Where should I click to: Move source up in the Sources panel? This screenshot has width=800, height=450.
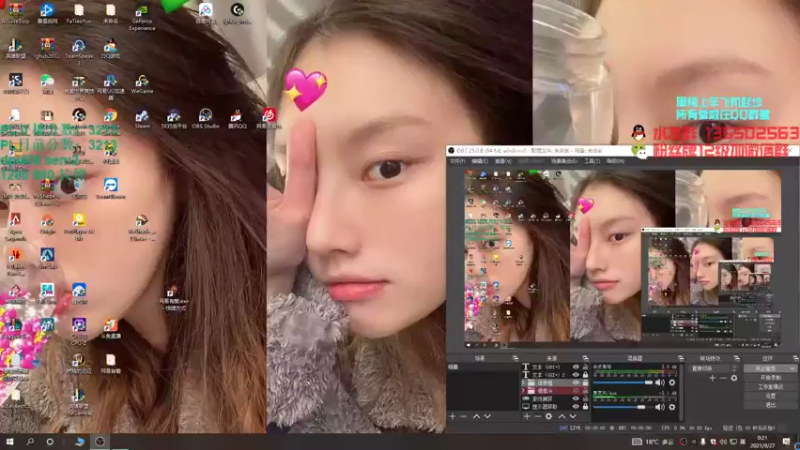562,416
